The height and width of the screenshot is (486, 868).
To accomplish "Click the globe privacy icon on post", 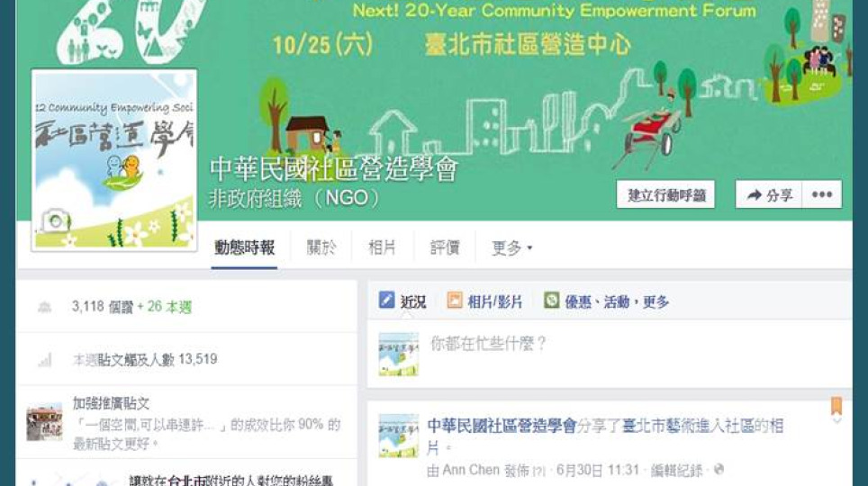I will point(719,470).
